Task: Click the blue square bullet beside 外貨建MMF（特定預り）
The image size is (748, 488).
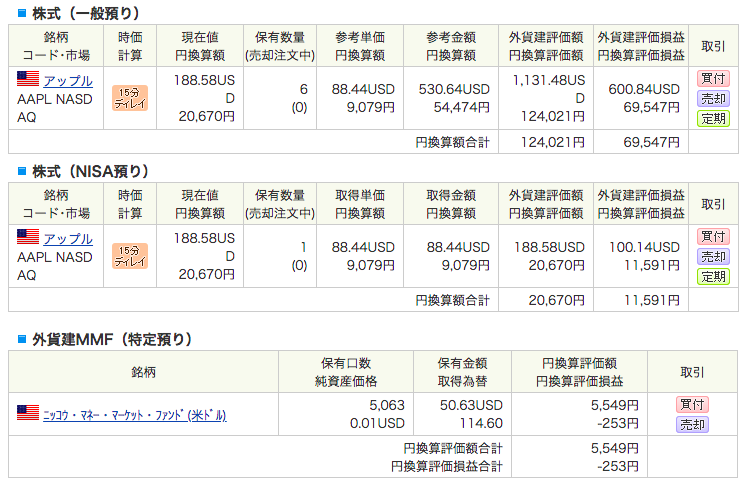Action: click(x=21, y=339)
